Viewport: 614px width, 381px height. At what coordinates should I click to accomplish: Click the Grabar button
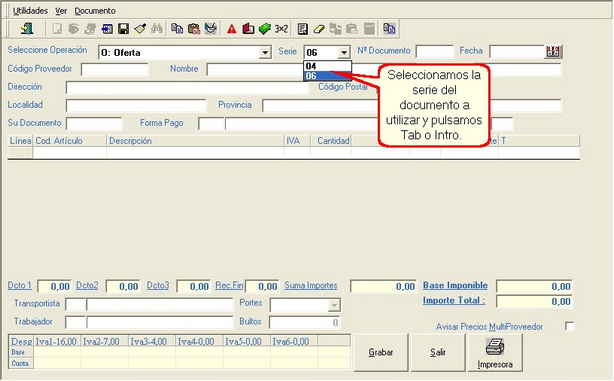381,353
